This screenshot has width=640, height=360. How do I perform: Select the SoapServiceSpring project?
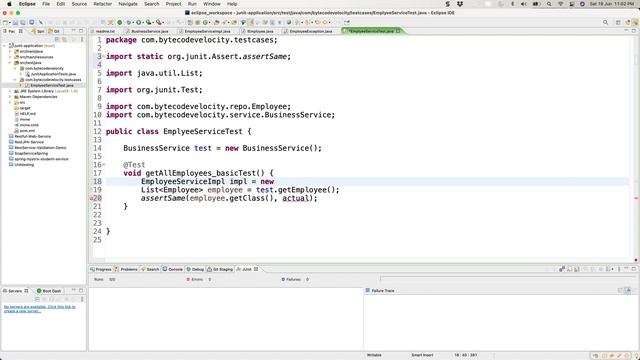31,153
